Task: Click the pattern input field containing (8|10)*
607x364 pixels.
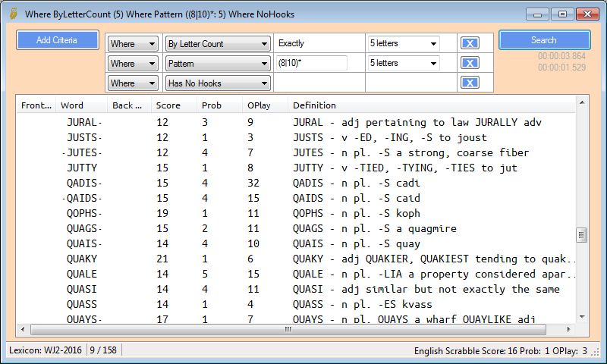Action: coord(312,63)
